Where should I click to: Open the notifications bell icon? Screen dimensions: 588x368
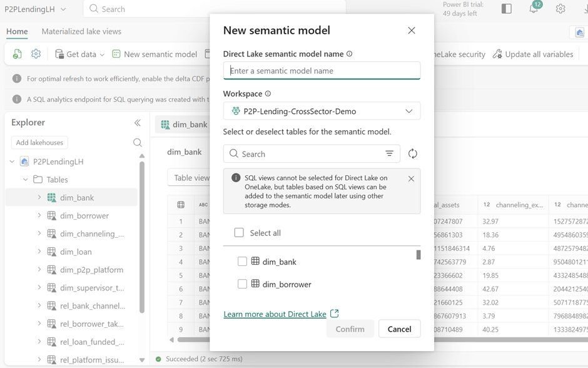pos(533,8)
